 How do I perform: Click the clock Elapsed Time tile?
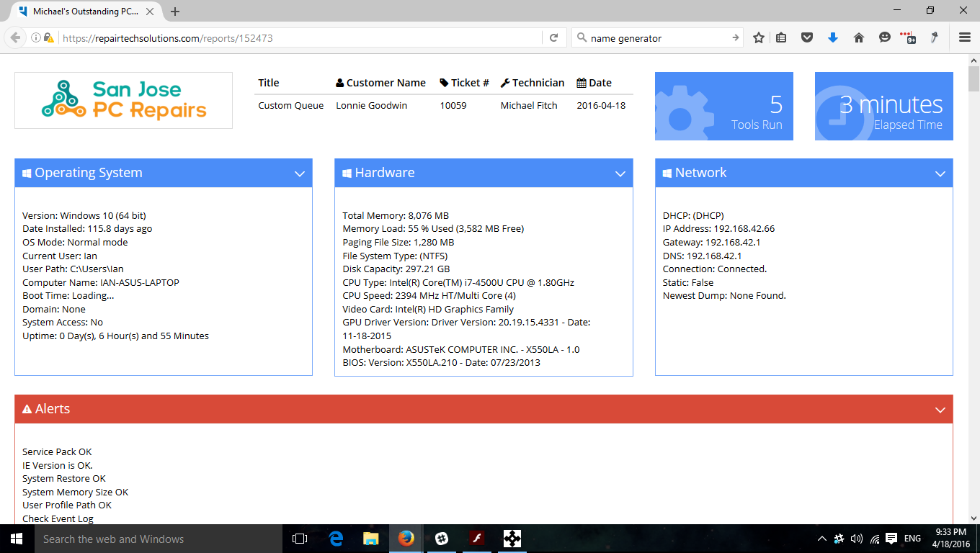[x=883, y=106]
